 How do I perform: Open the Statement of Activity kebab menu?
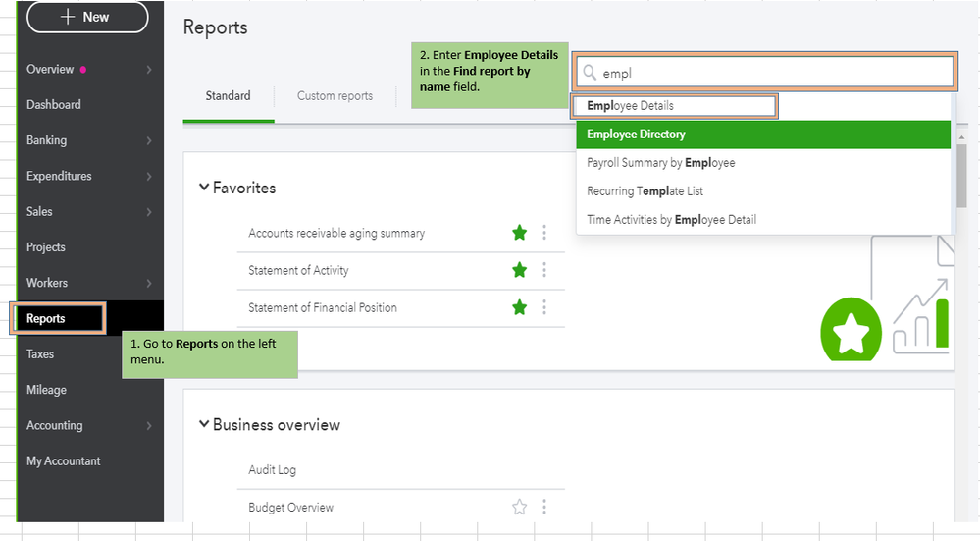(544, 270)
